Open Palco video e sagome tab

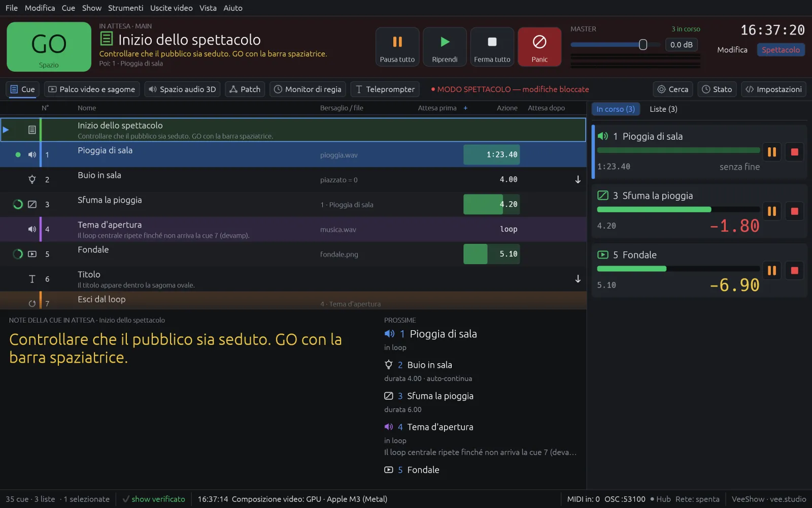pos(92,89)
